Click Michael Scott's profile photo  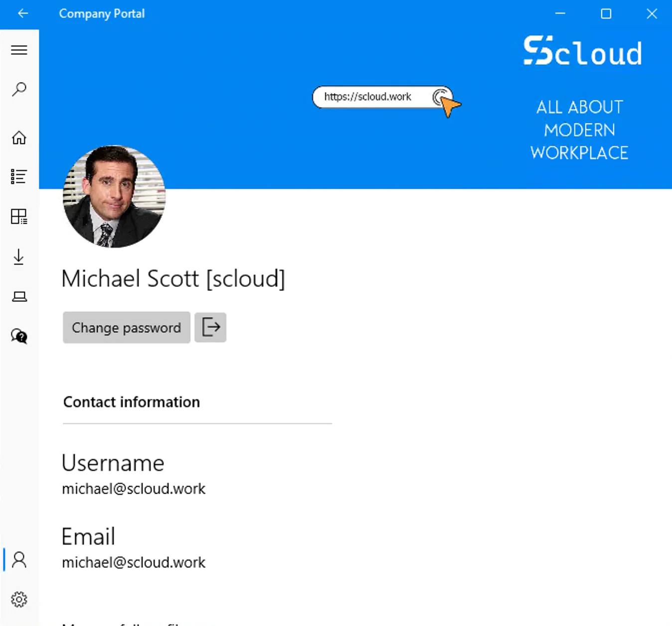(114, 196)
